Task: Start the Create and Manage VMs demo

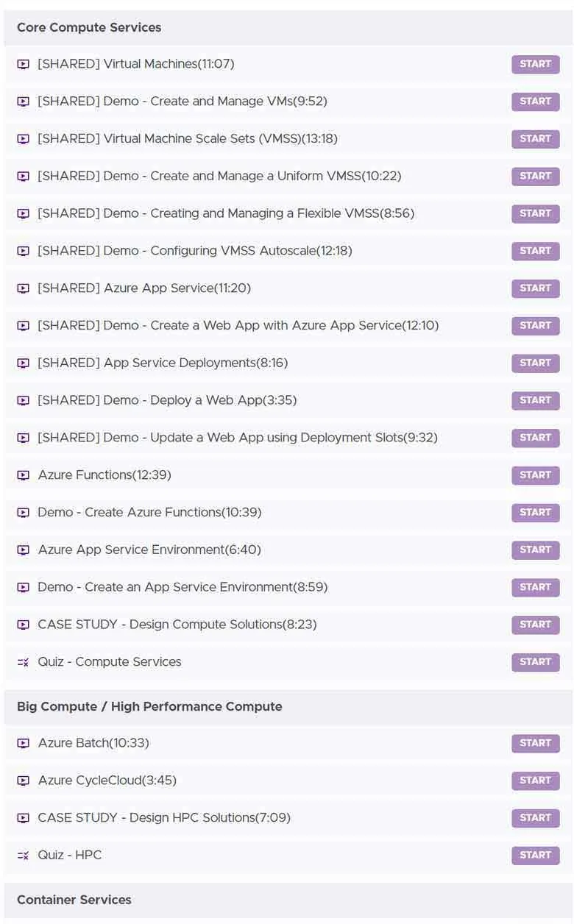Action: pyautogui.click(x=536, y=102)
